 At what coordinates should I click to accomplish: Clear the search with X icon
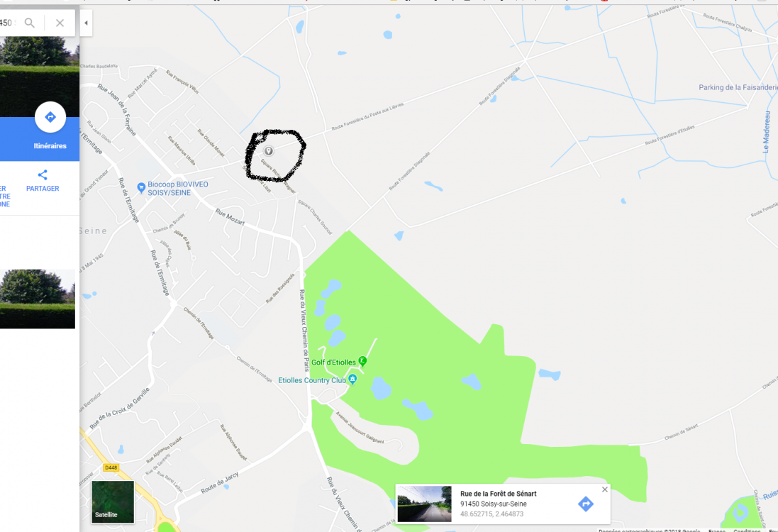(60, 23)
